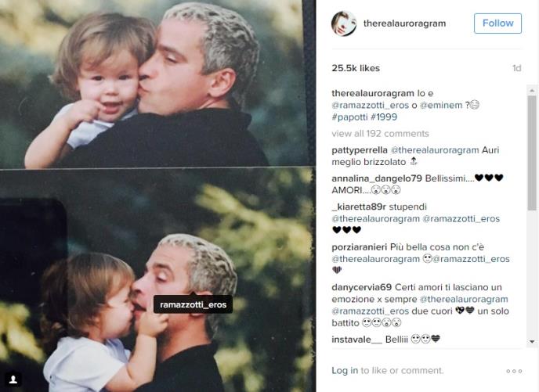
Task: Open @ramazzotti_eros mention in caption
Action: click(x=371, y=105)
